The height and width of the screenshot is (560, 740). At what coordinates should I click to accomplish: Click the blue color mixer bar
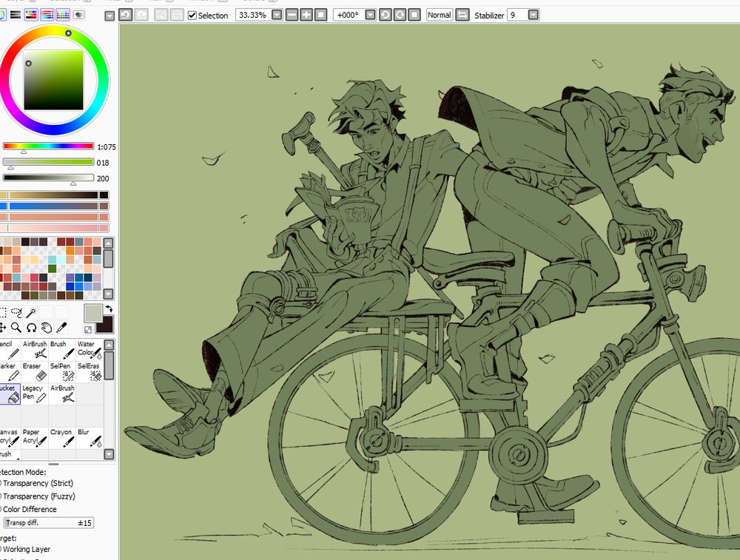[54, 206]
